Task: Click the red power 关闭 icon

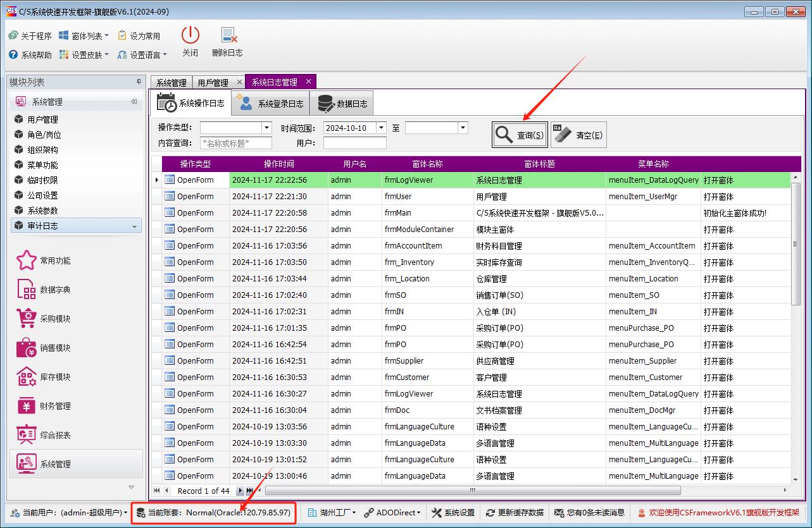Action: pyautogui.click(x=190, y=35)
